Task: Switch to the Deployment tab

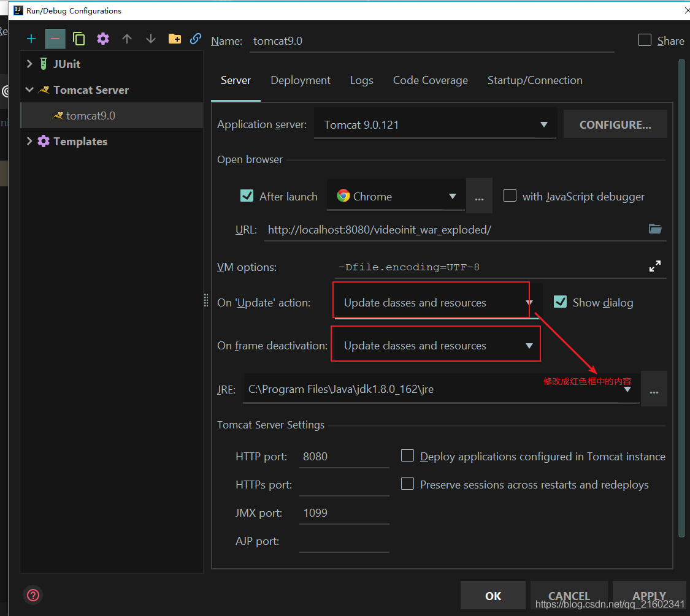Action: (x=301, y=80)
